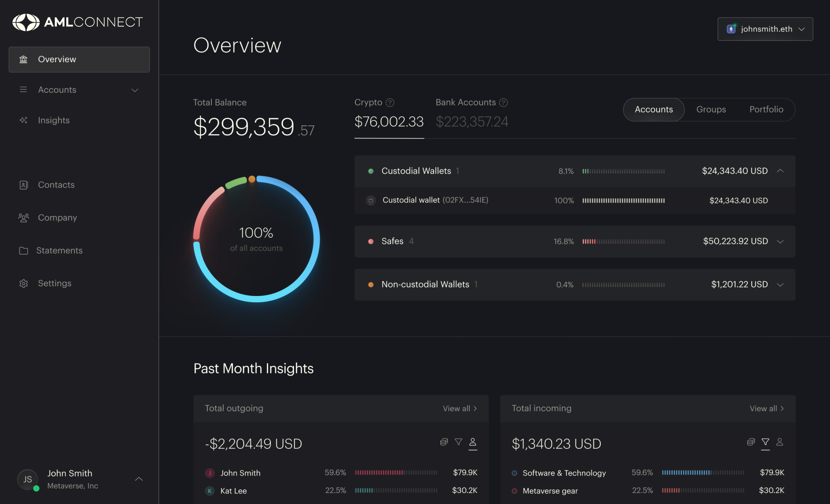Go to Statements in sidebar
This screenshot has width=830, height=504.
59,251
